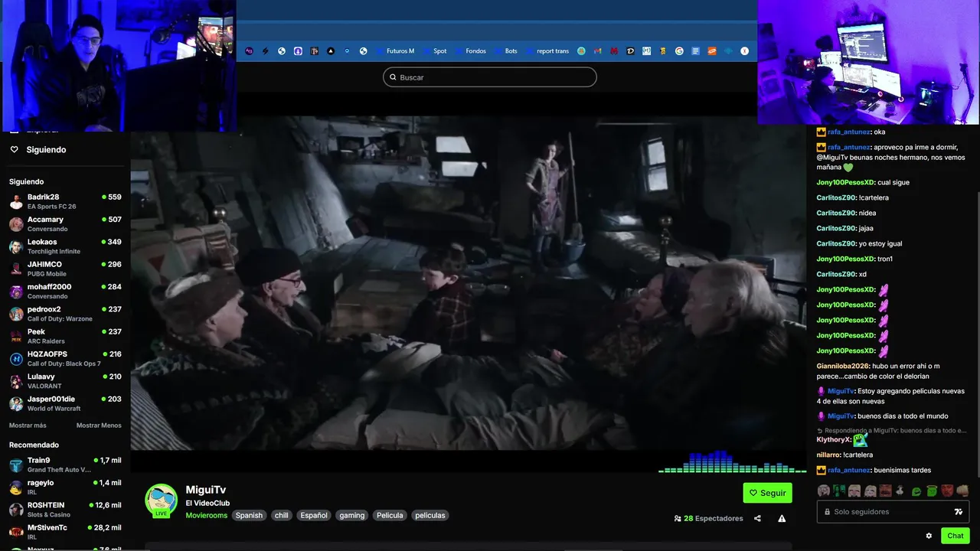Click the share stream icon
Viewport: 980px width, 551px height.
(757, 518)
